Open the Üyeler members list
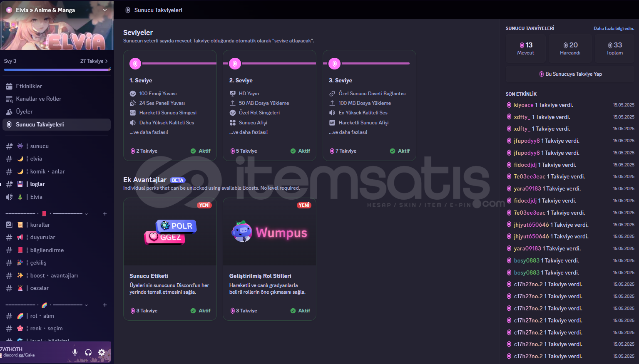This screenshot has width=639, height=364. (57, 111)
